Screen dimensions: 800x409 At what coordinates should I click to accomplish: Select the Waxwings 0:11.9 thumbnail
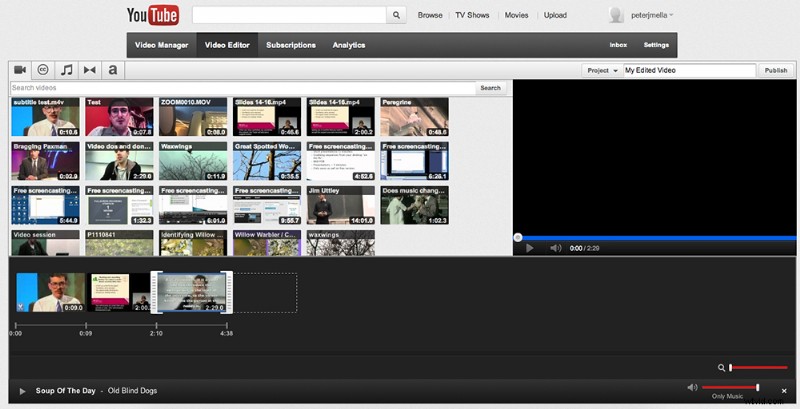point(193,161)
